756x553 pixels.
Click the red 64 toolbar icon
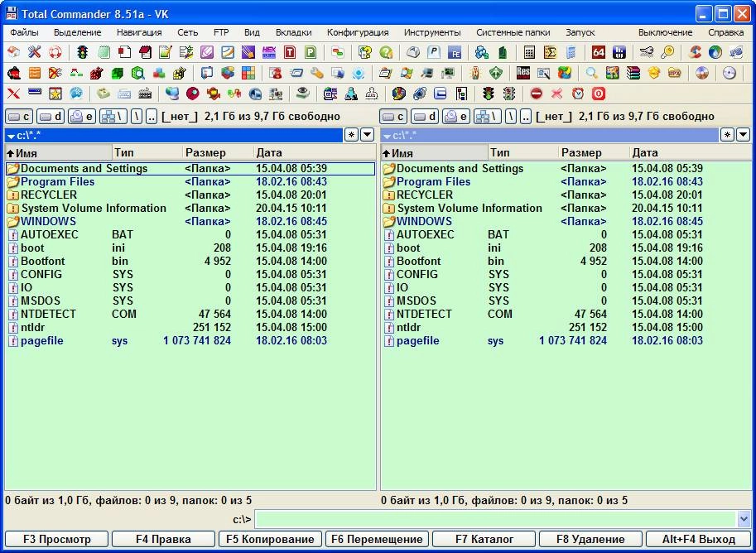click(x=599, y=52)
